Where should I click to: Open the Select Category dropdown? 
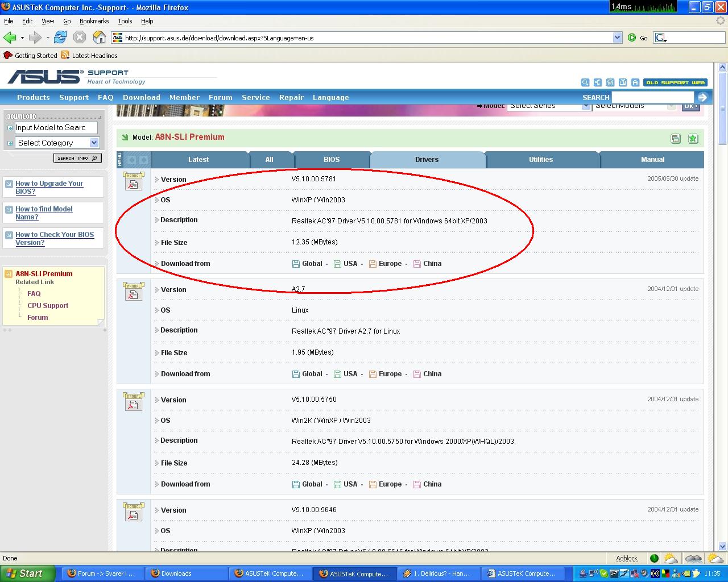[x=57, y=143]
